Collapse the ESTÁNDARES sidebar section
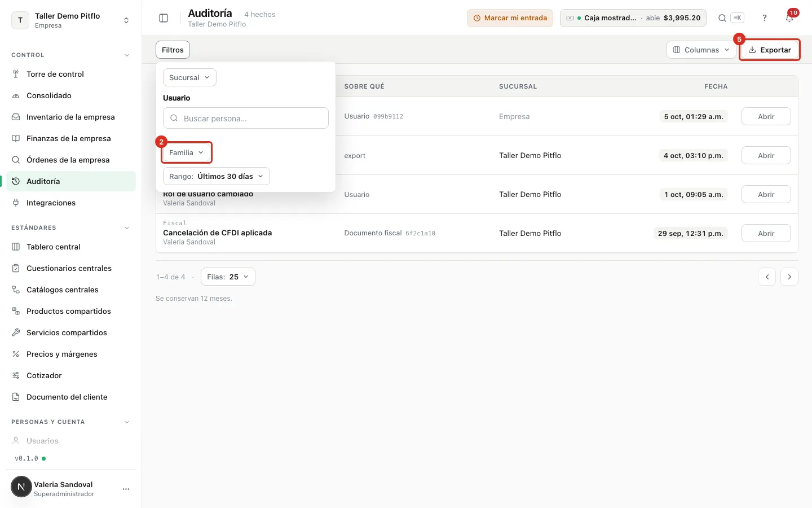Screen dimensions: 812x508 point(127,228)
